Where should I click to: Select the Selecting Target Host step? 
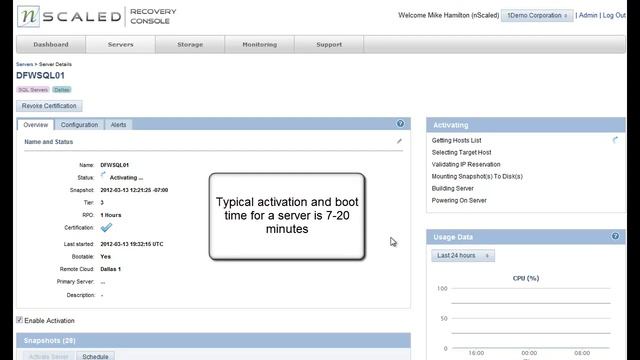[x=461, y=152]
